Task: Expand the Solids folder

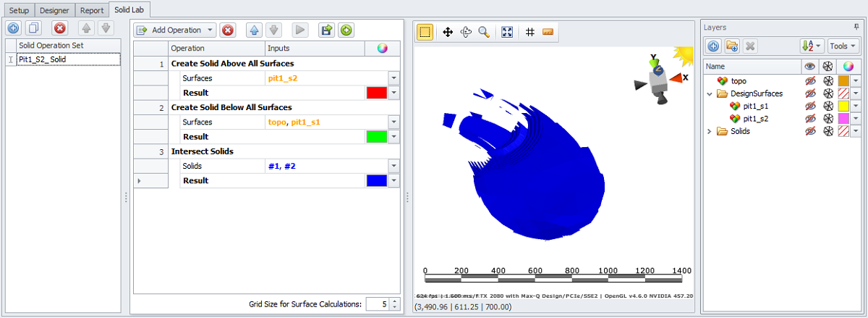Action: coord(710,131)
